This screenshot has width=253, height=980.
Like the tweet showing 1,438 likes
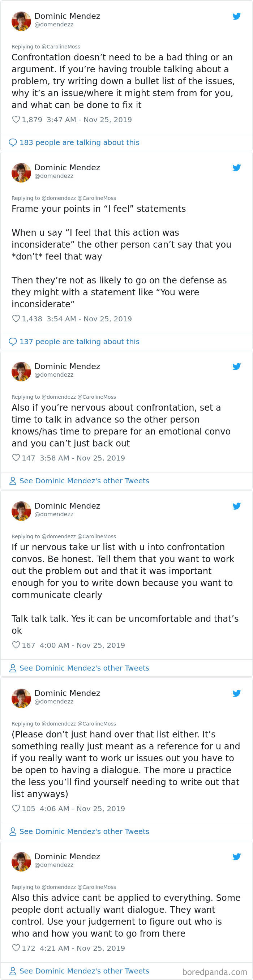[16, 319]
